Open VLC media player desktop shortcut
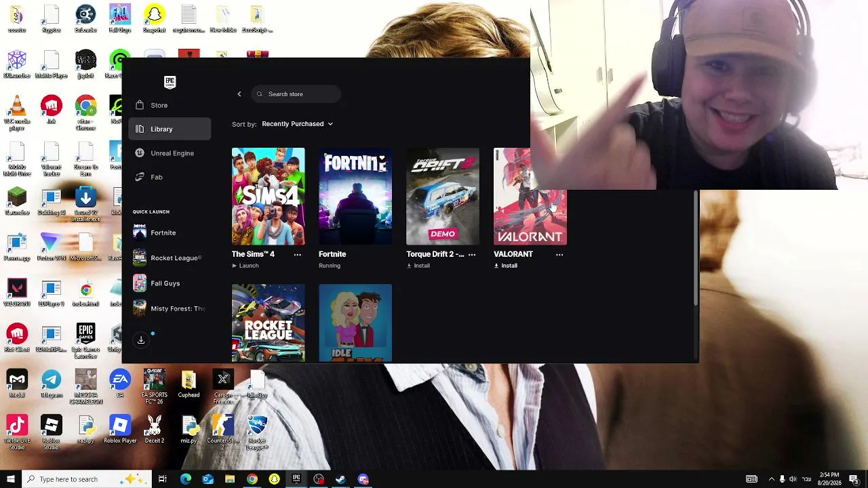The image size is (868, 488). pos(17,113)
